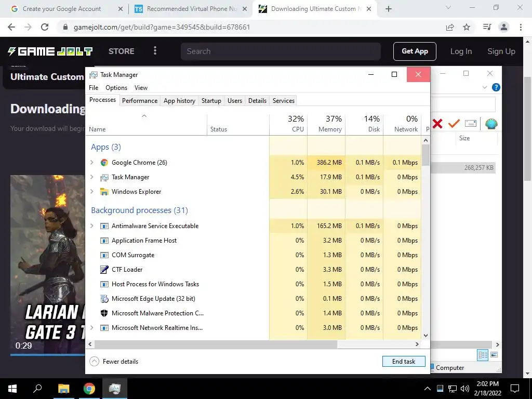Open Windows Start menu
532x399 pixels.
tap(12, 389)
